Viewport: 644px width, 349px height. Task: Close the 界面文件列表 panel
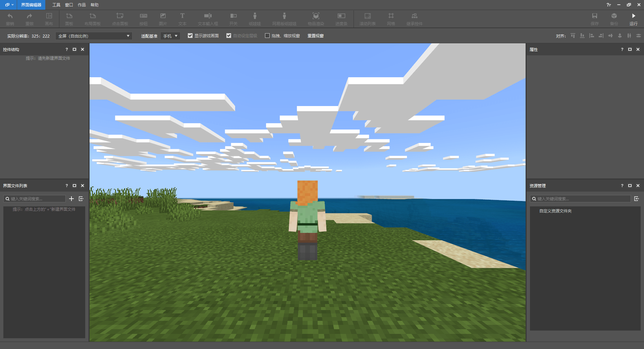(x=83, y=186)
